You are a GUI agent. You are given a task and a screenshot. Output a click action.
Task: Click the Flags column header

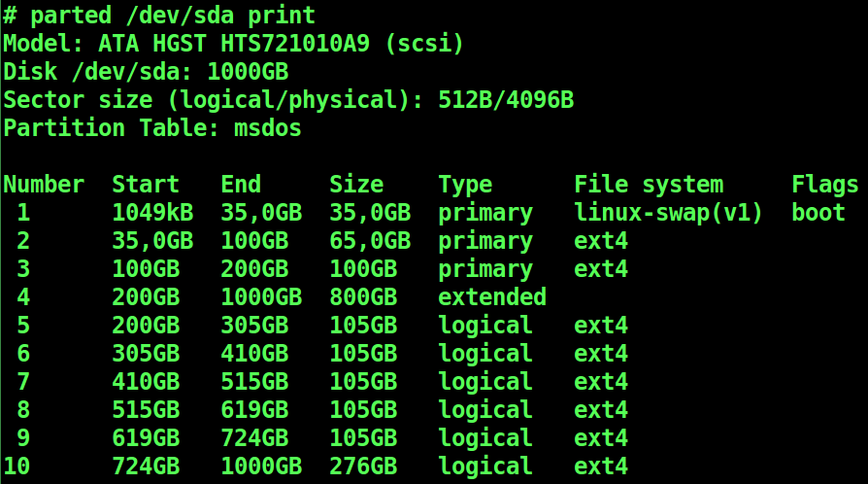(x=825, y=186)
